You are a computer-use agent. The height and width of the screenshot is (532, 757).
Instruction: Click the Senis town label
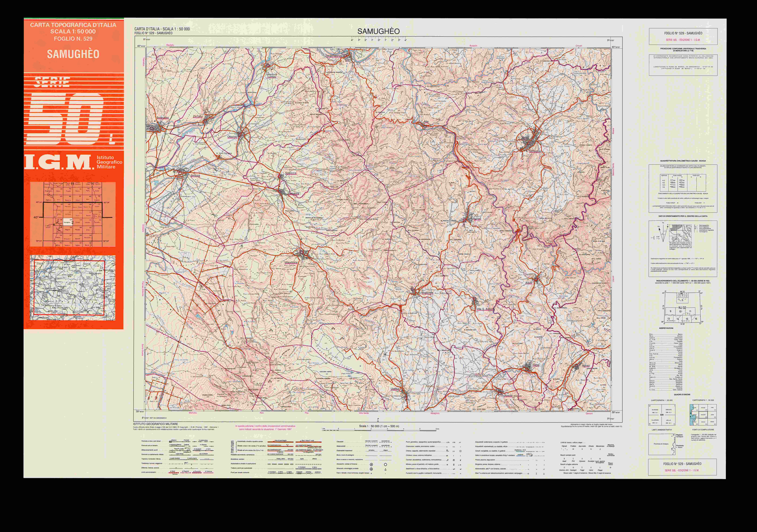click(536, 365)
